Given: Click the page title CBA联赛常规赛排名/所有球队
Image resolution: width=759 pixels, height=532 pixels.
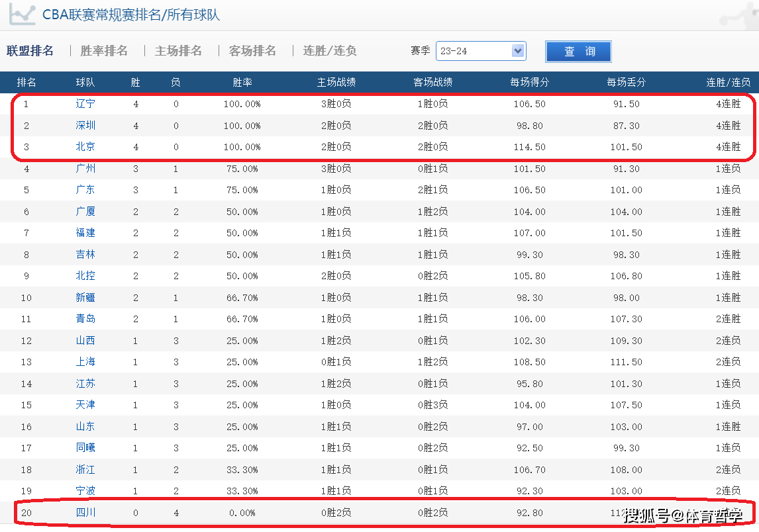Looking at the screenshot, I should (x=131, y=15).
